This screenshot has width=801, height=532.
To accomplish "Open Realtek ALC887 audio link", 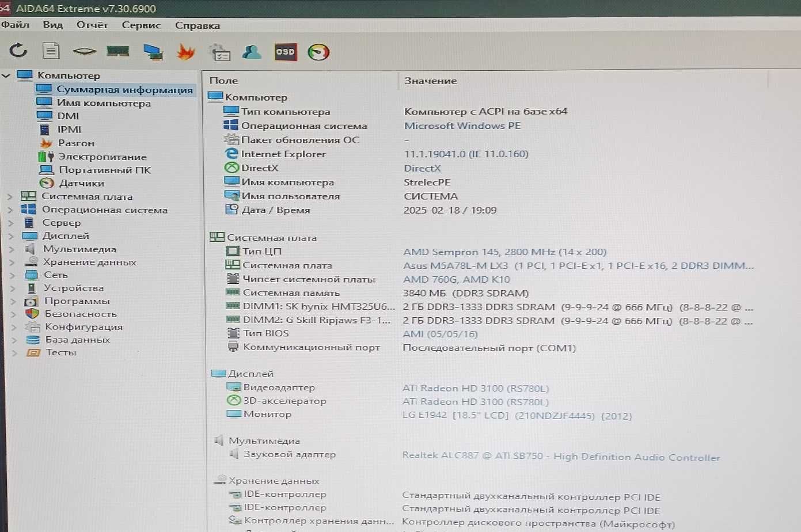I will click(x=561, y=456).
